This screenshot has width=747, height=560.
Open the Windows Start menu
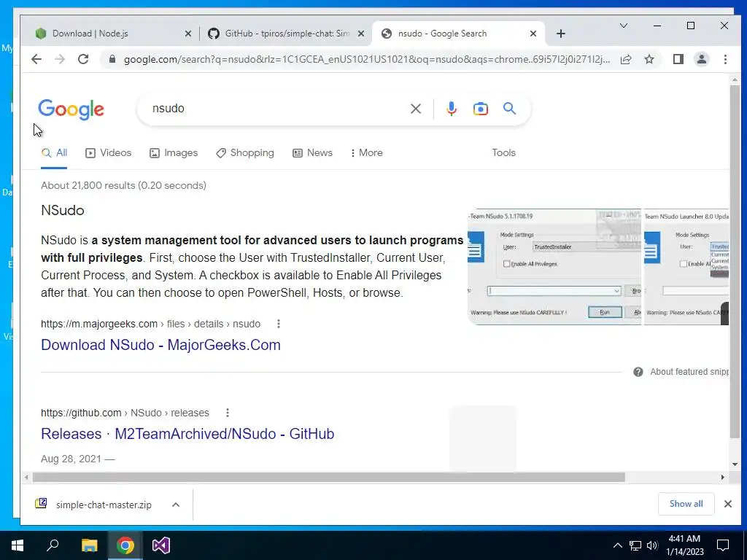point(18,545)
